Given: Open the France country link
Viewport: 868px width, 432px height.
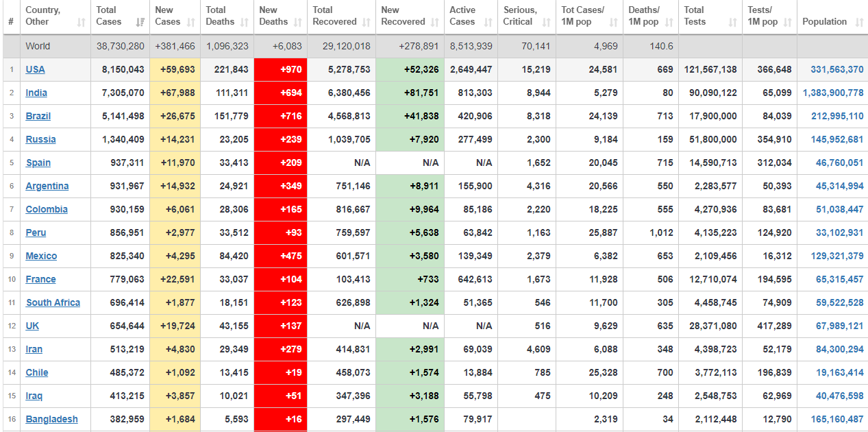Looking at the screenshot, I should (41, 279).
